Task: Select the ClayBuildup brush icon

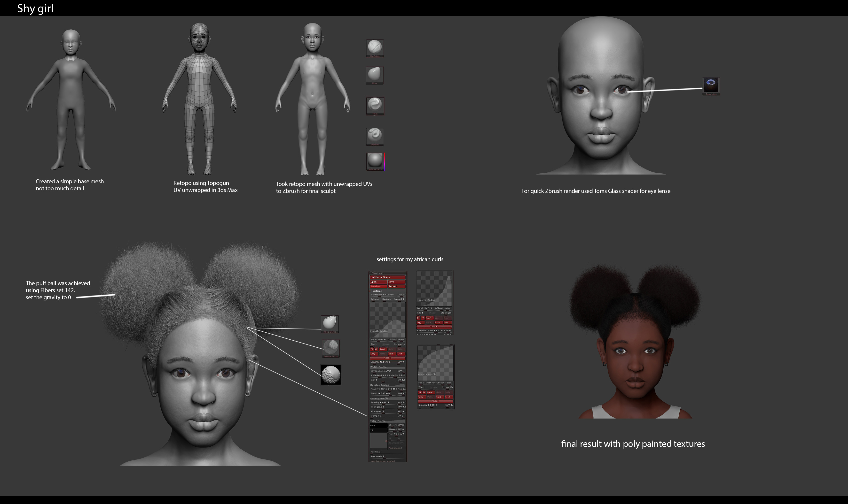Action: [375, 48]
